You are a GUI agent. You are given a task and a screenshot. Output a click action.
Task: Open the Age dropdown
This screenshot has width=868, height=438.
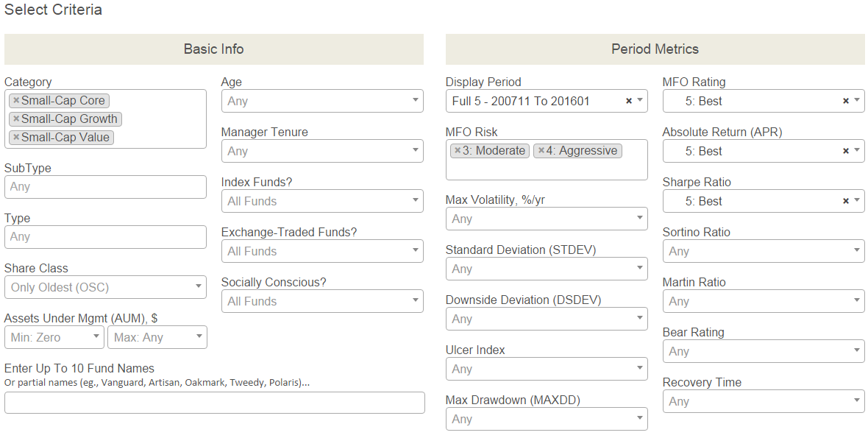pos(322,101)
